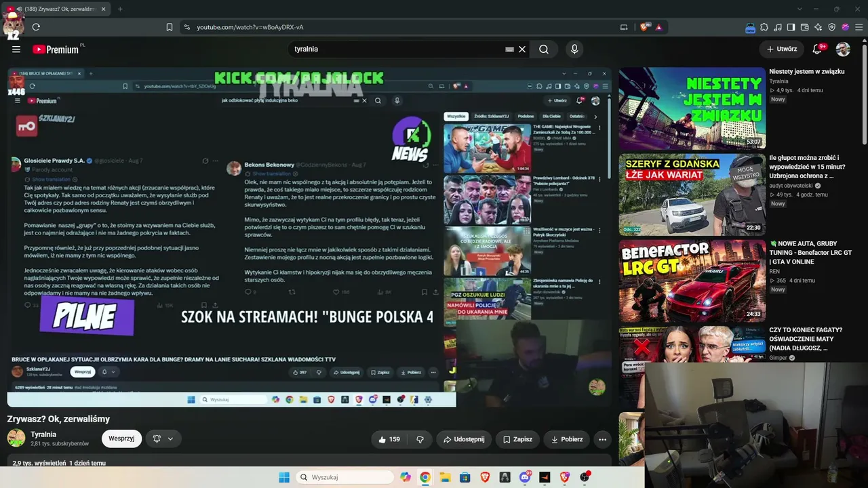This screenshot has width=868, height=488.
Task: Open the NOWE AUTA, GRUBY TUNING title
Action: coord(810,252)
